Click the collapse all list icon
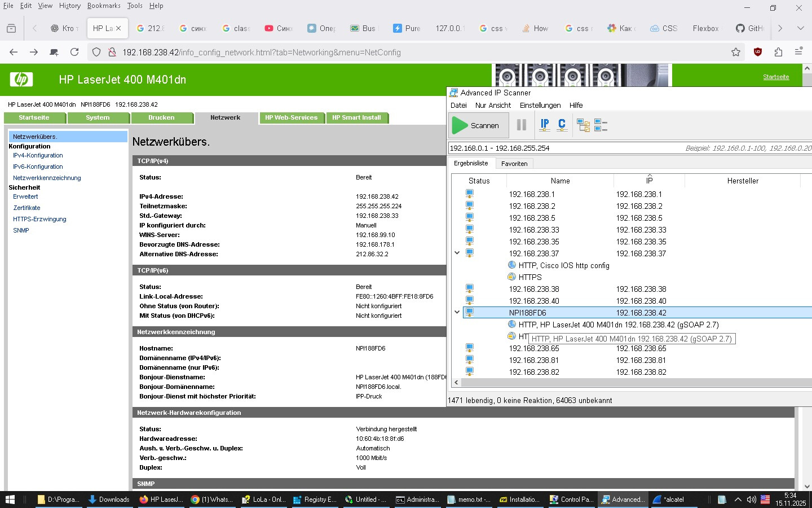The image size is (812, 508). pyautogui.click(x=601, y=125)
